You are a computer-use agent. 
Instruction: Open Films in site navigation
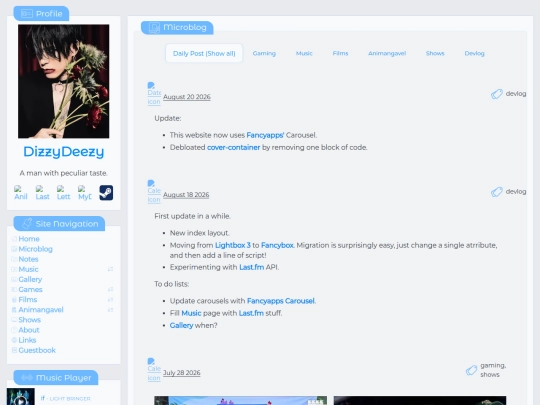[x=28, y=299]
